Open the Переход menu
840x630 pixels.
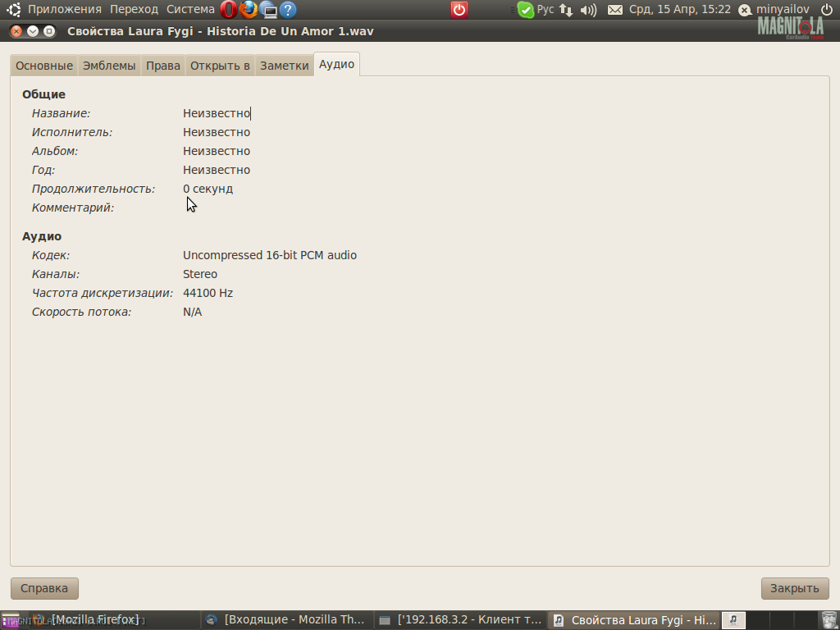pos(134,10)
